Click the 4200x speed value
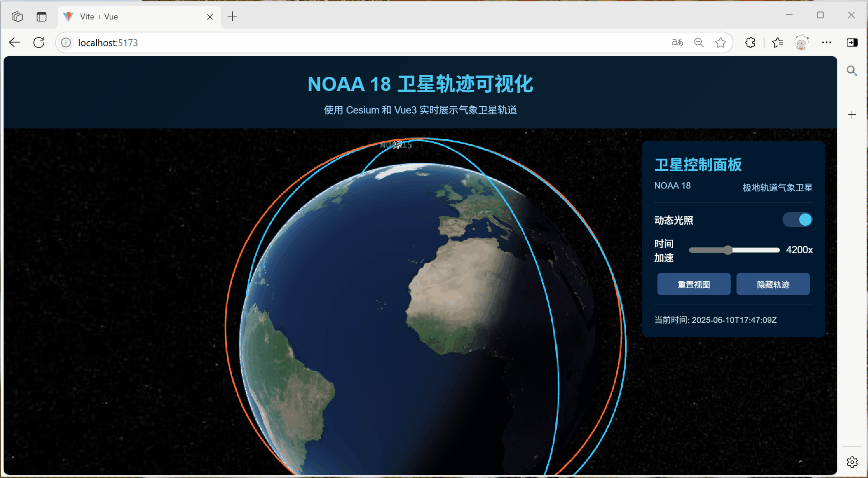868x478 pixels. pyautogui.click(x=799, y=250)
